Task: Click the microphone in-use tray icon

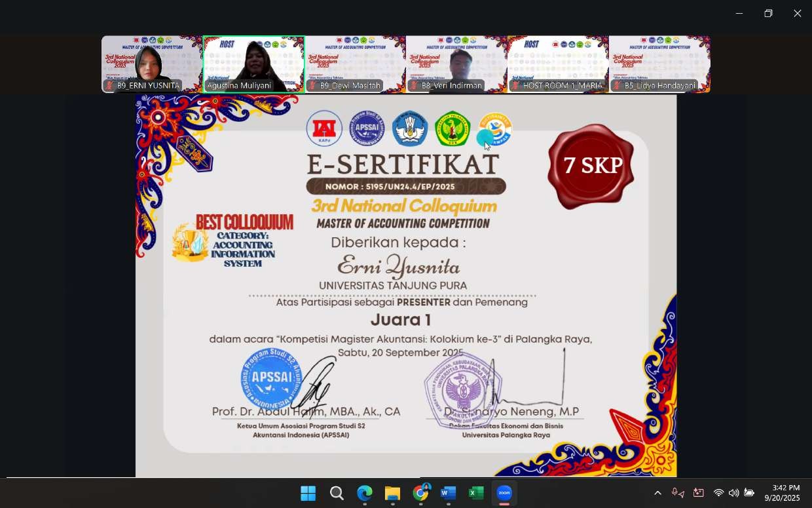Action: tap(678, 493)
